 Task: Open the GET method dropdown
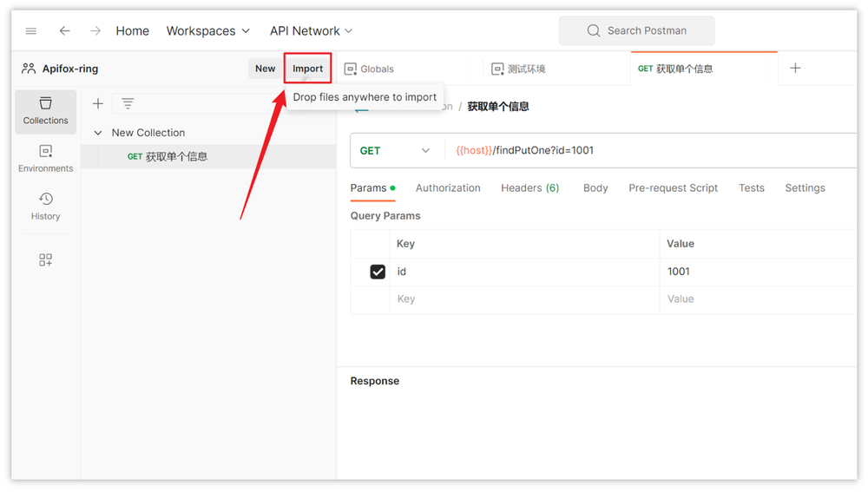tap(395, 150)
